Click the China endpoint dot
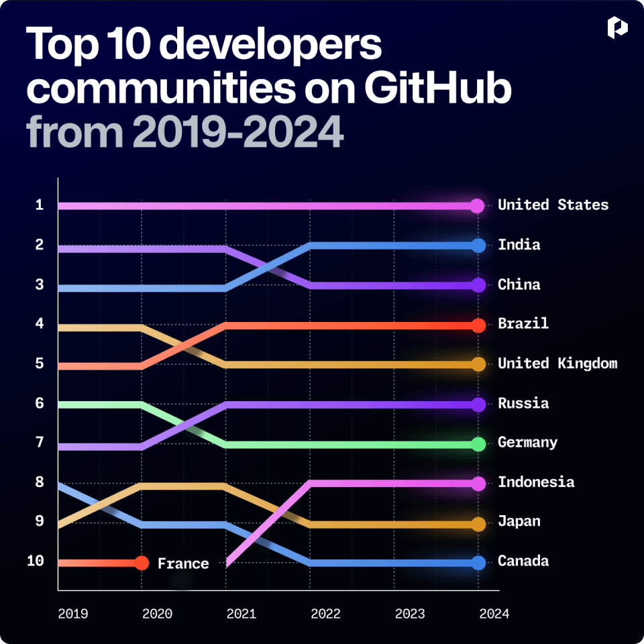644x644 pixels. point(478,285)
